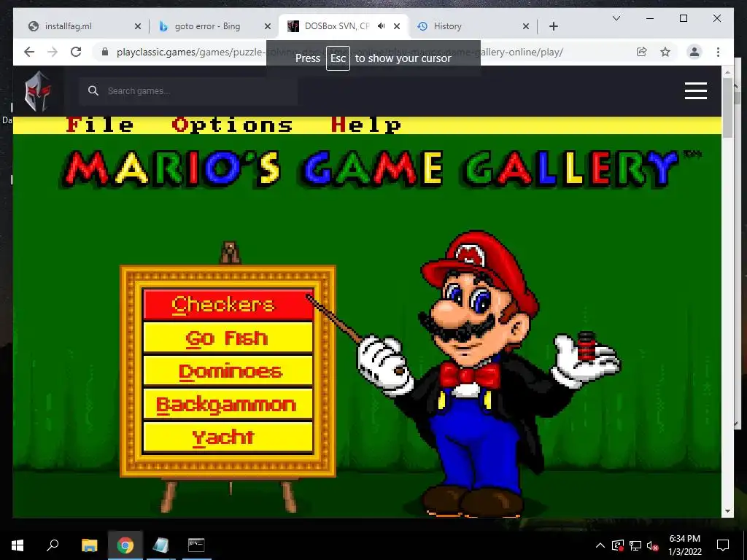Focus the Search games field

(x=189, y=91)
